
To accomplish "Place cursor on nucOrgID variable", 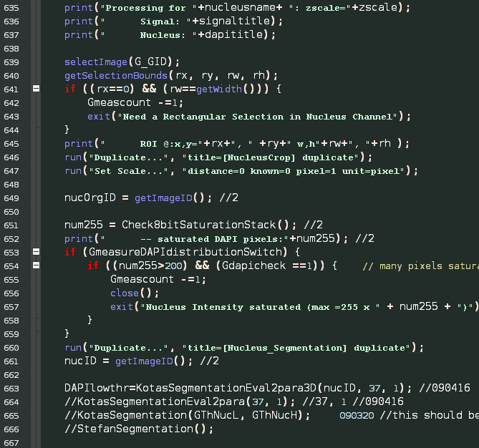I will 87,198.
